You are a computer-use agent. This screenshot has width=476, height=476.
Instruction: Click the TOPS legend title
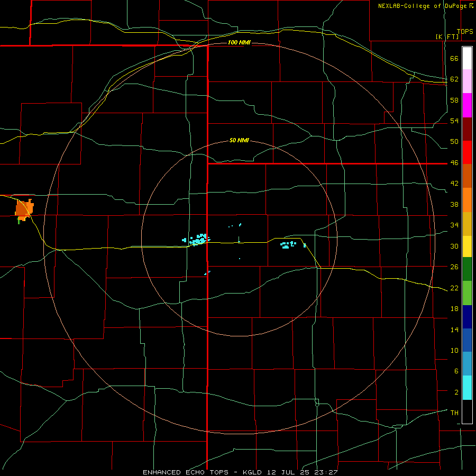click(x=465, y=32)
